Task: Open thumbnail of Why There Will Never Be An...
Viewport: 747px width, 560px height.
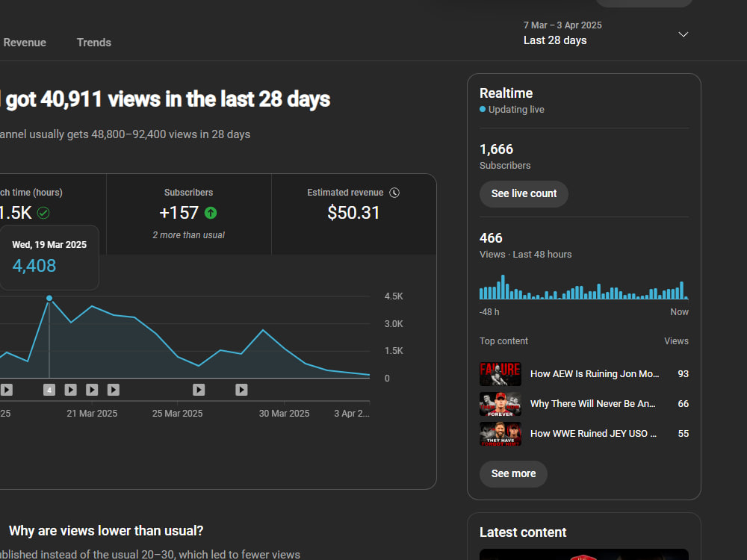Action: tap(500, 404)
